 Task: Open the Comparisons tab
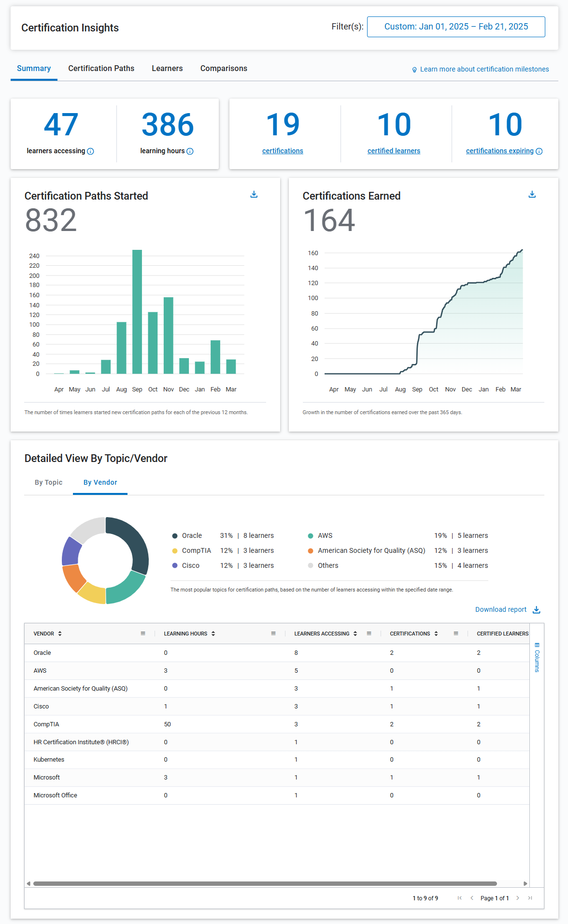[224, 69]
